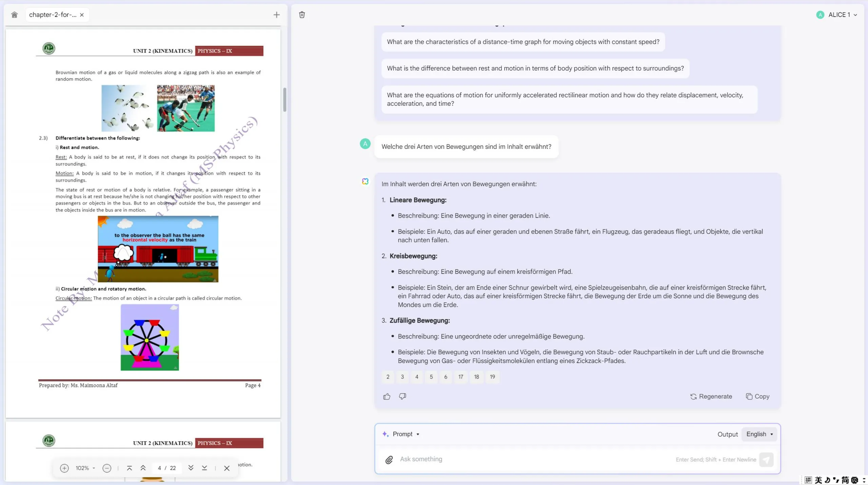Open page reference 17 chip

tap(460, 377)
